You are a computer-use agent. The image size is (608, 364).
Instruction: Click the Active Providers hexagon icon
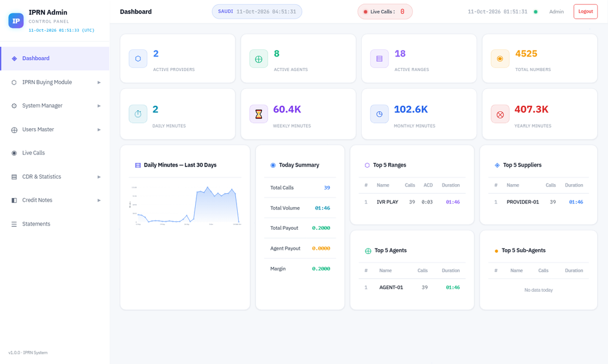coord(137,58)
